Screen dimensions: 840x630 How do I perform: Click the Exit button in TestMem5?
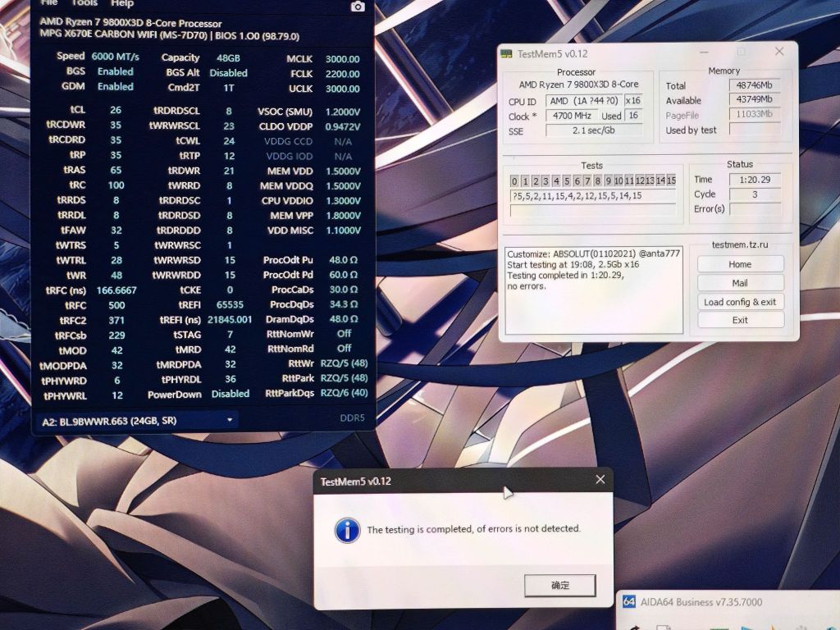740,321
